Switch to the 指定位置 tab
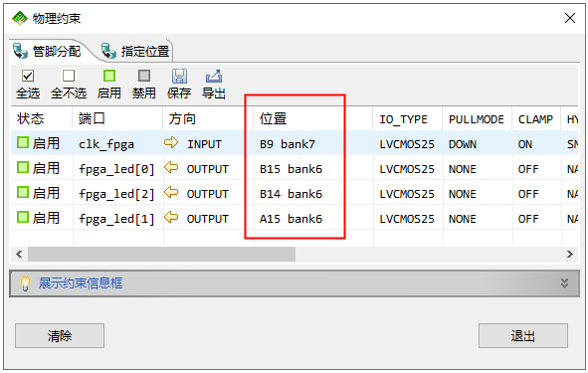This screenshot has height=373, width=588. click(135, 51)
